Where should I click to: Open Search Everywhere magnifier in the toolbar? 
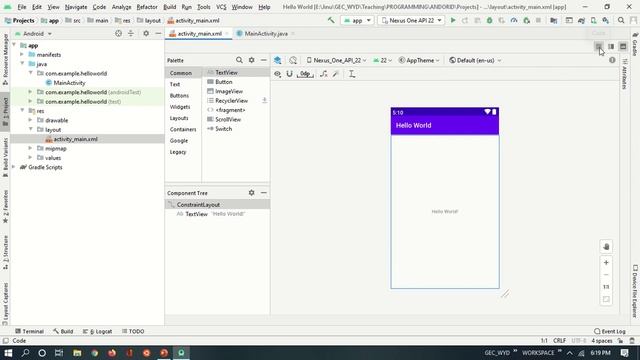tap(621, 20)
